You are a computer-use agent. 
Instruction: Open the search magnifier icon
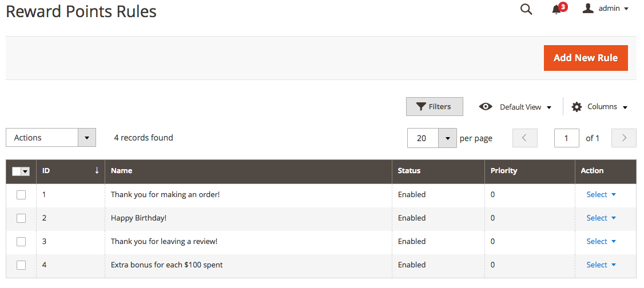tap(526, 9)
